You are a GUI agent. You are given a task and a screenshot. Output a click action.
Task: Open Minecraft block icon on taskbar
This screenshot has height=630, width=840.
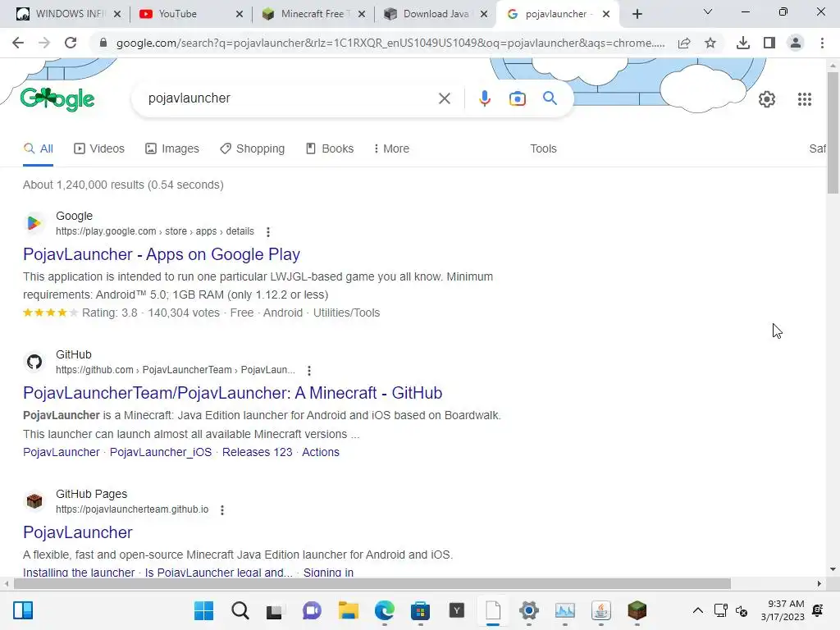point(637,610)
